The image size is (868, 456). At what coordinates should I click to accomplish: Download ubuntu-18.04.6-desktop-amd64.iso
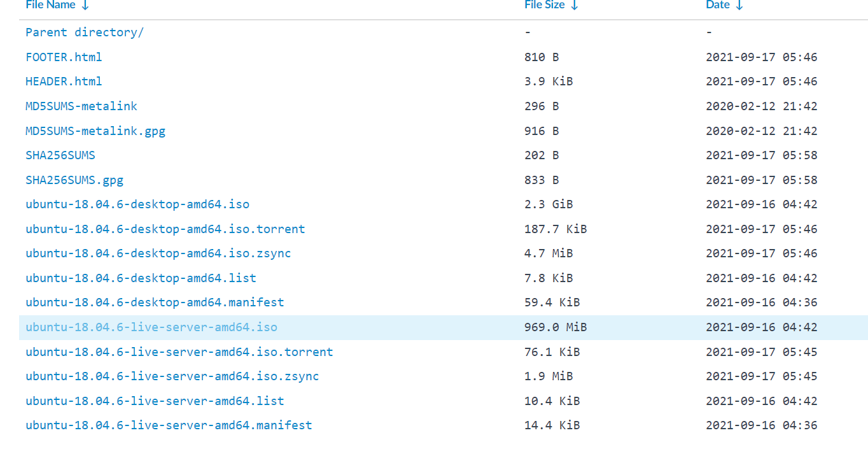pos(137,204)
